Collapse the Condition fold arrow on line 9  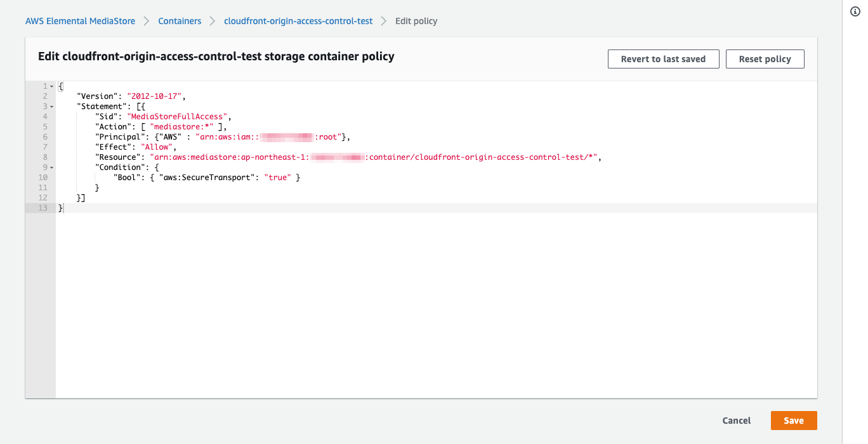click(51, 167)
